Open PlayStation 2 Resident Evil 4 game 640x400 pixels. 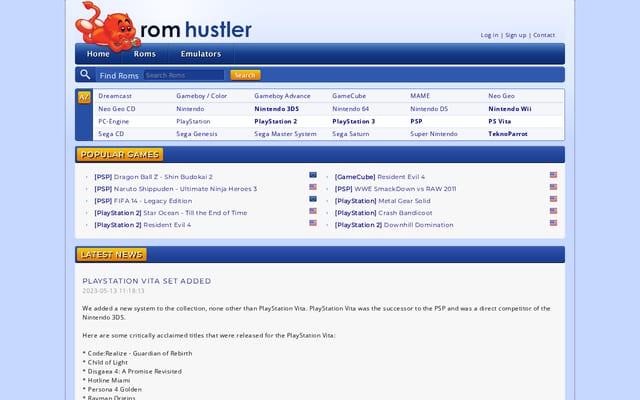click(x=142, y=225)
